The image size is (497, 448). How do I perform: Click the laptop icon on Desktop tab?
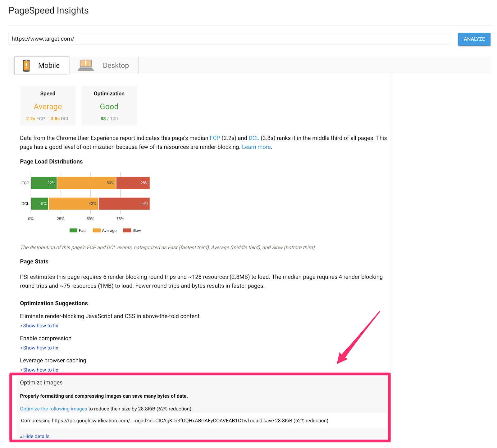point(85,65)
